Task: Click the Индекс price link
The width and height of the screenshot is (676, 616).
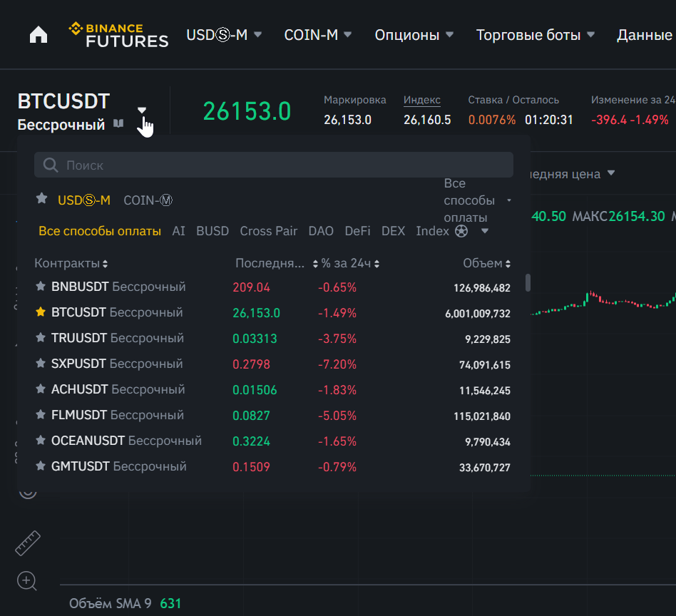Action: pyautogui.click(x=421, y=101)
